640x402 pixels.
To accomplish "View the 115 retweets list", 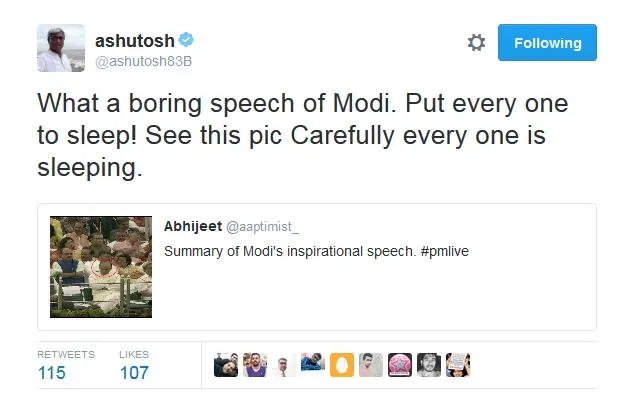I will pyautogui.click(x=51, y=372).
